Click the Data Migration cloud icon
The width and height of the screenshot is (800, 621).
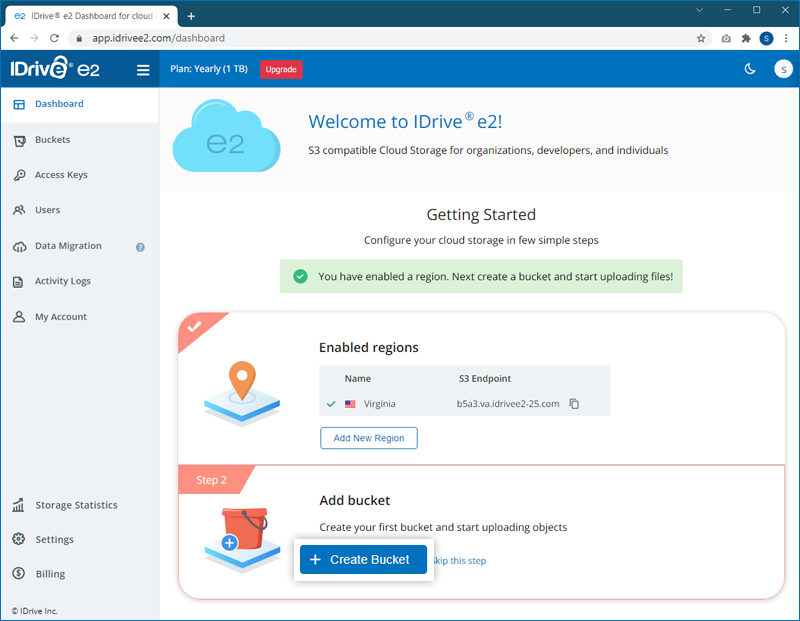pos(19,246)
